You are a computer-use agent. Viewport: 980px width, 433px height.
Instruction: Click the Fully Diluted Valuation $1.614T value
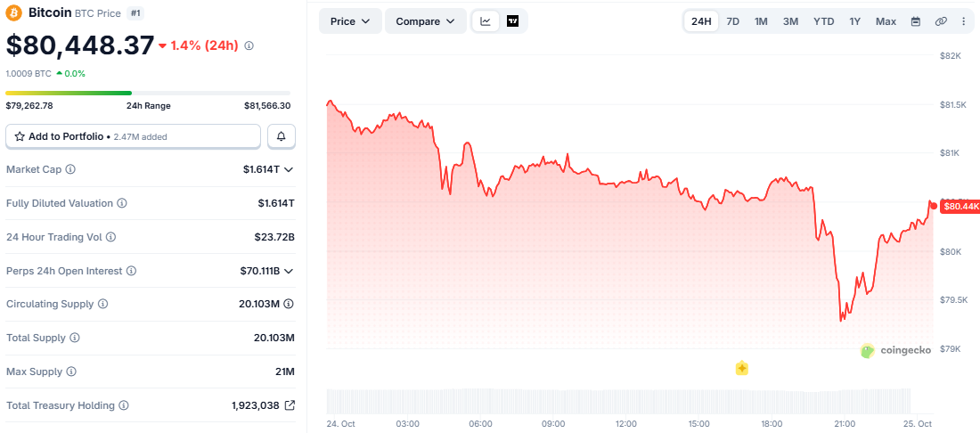[x=275, y=203]
